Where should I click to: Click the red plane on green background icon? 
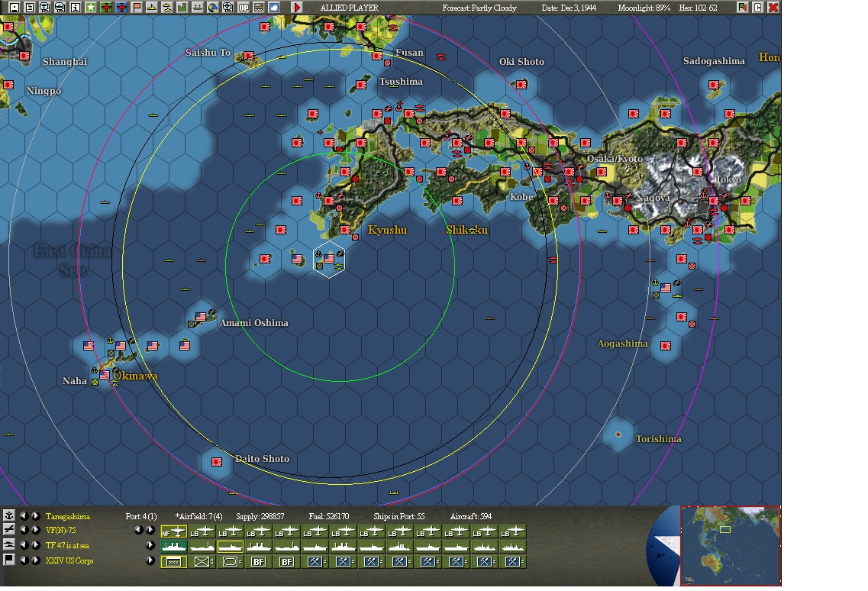pyautogui.click(x=106, y=8)
